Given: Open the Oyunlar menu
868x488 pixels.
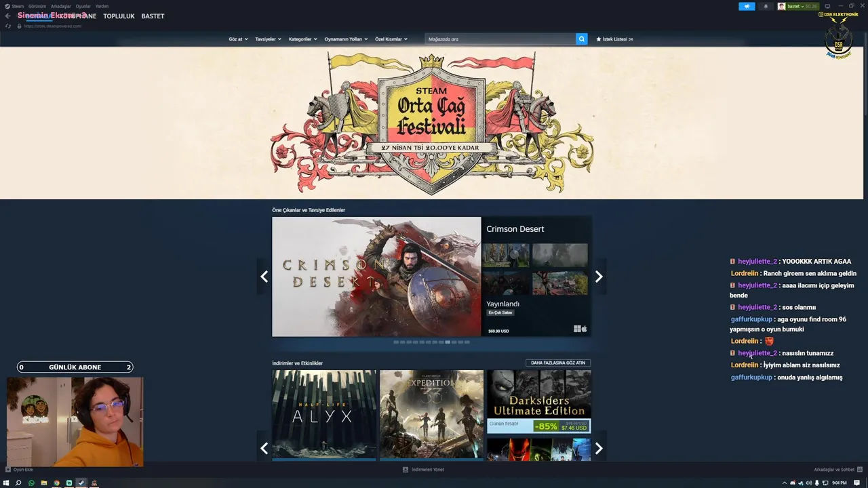Looking at the screenshot, I should [x=83, y=6].
